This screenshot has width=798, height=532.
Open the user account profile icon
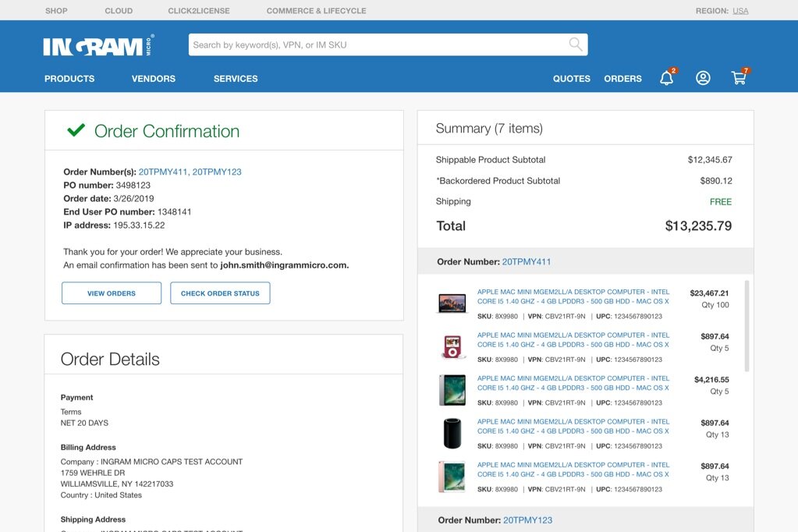tap(703, 78)
